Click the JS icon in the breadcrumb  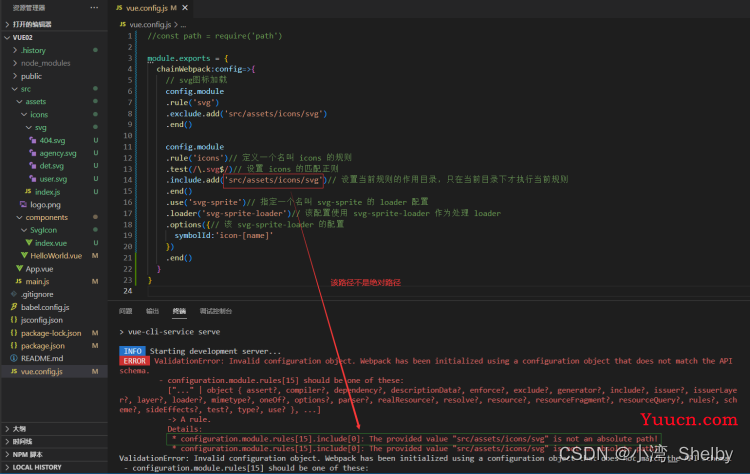(123, 24)
